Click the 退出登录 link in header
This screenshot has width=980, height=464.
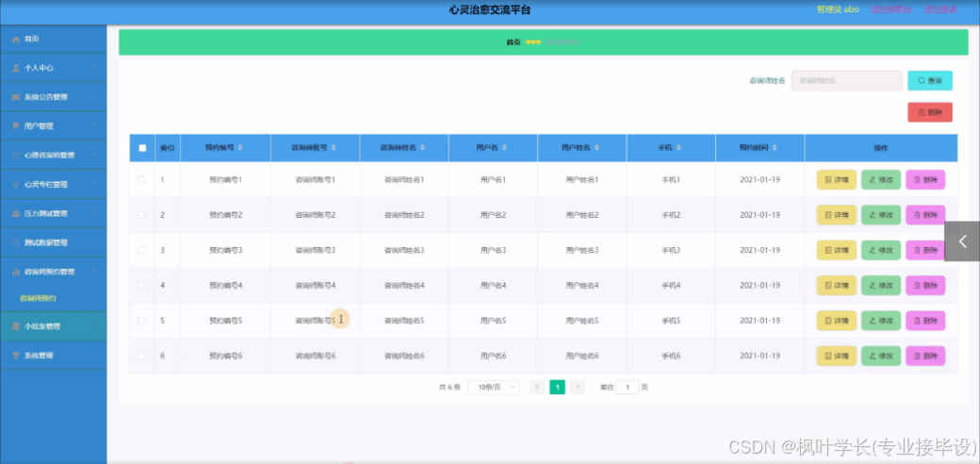940,9
